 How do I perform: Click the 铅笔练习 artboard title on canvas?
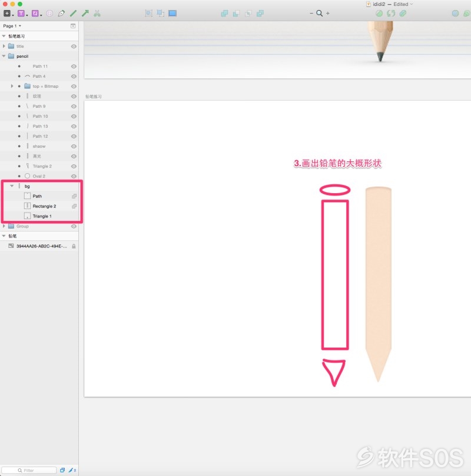(x=94, y=97)
